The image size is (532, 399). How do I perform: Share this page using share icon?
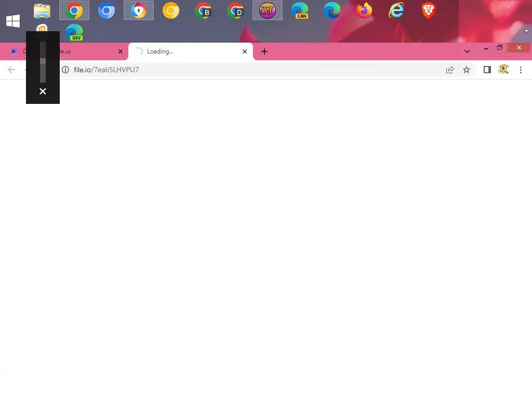pos(450,70)
